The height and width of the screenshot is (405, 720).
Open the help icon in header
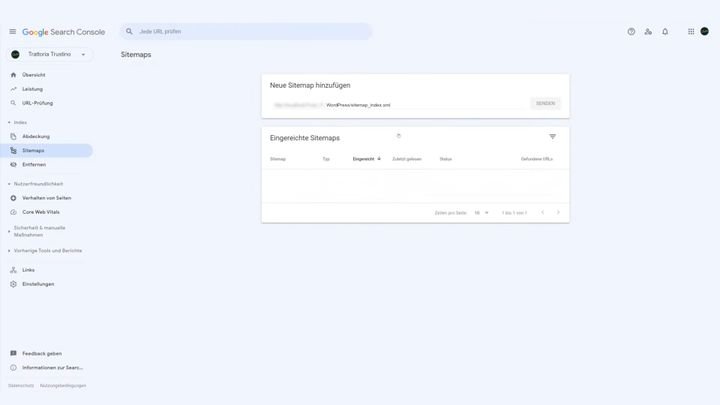tap(631, 31)
